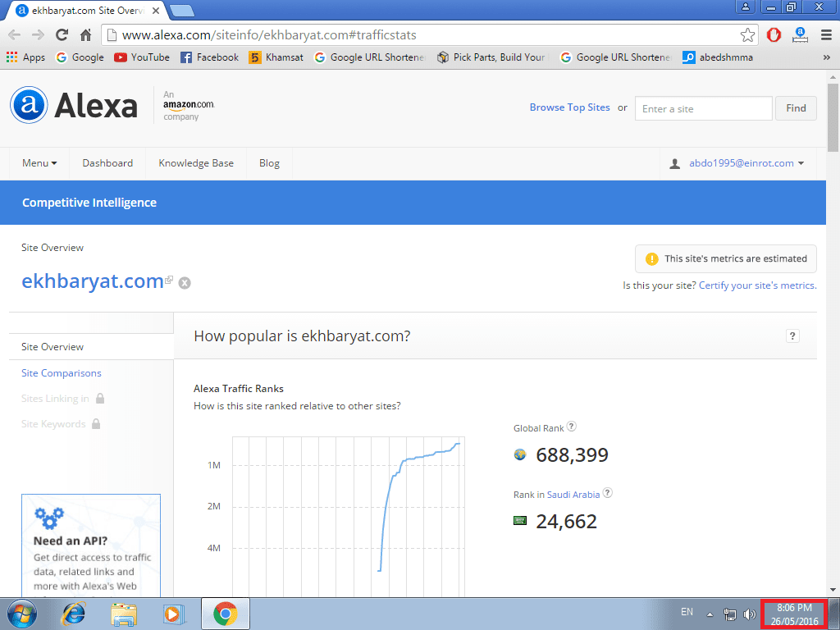
Task: Open the Windows Start menu
Action: 22,614
